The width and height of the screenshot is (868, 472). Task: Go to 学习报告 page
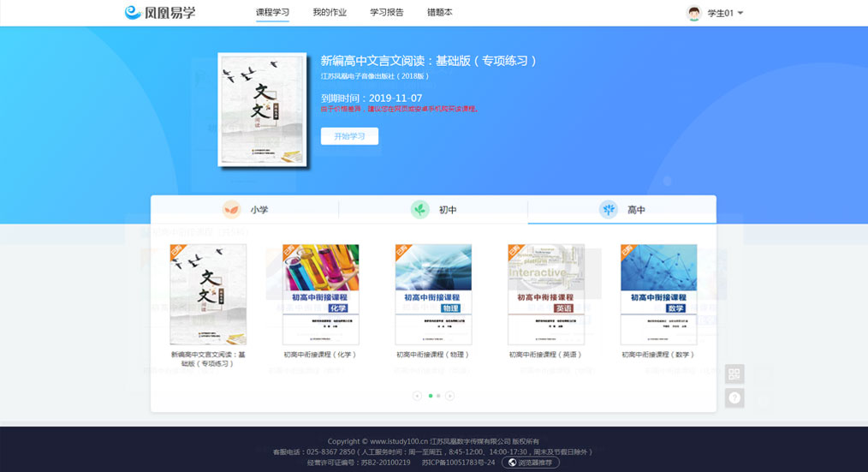(386, 12)
